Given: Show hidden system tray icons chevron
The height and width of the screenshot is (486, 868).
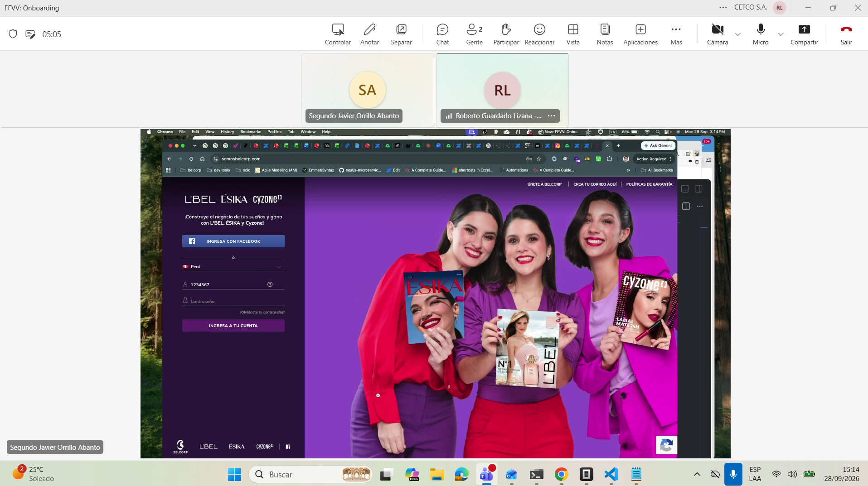Looking at the screenshot, I should (x=697, y=474).
